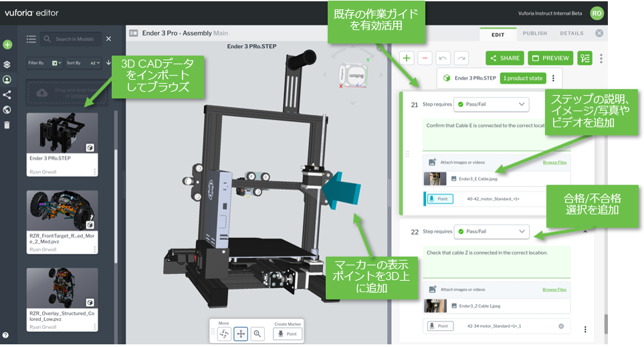
Task: Close the editor right panel
Action: (599, 33)
